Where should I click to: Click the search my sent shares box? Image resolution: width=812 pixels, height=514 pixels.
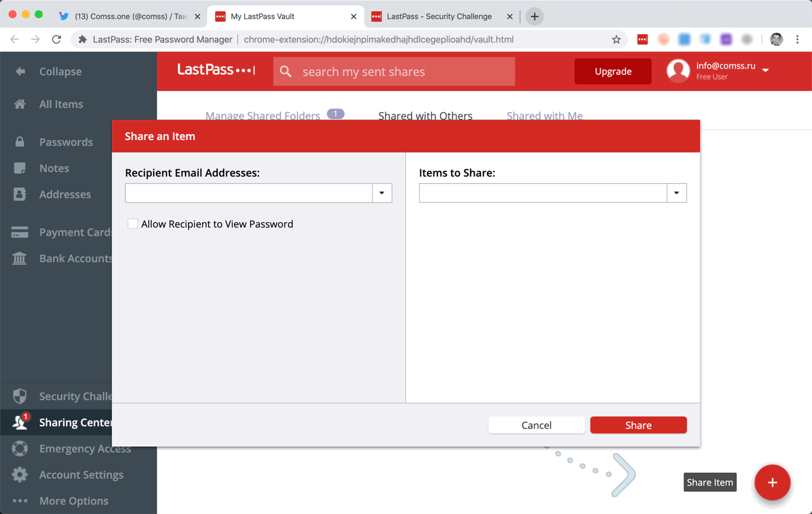click(394, 71)
